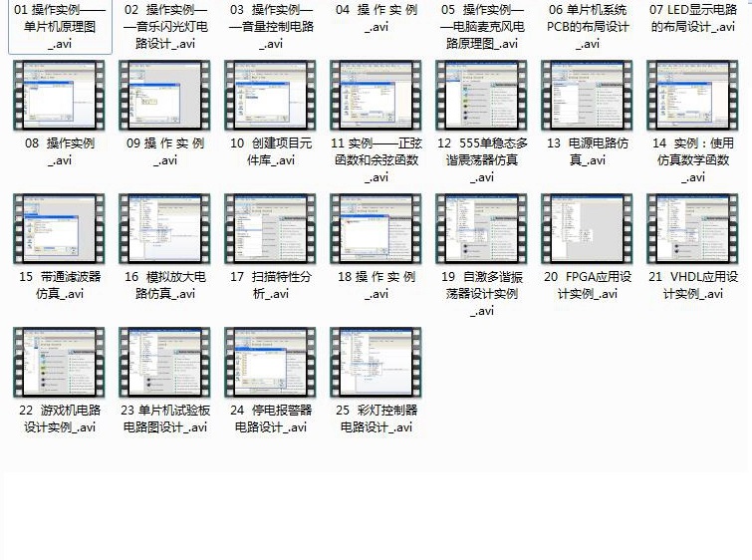Image resolution: width=752 pixels, height=560 pixels.
Task: Select the 21 VHDL应用设计实例 video icon
Action: pyautogui.click(x=693, y=228)
